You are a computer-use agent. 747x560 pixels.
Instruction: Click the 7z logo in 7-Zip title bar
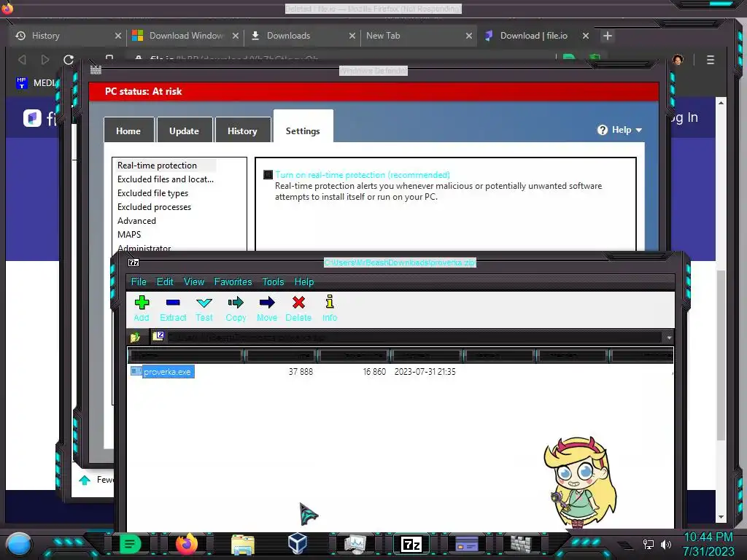[x=133, y=262]
